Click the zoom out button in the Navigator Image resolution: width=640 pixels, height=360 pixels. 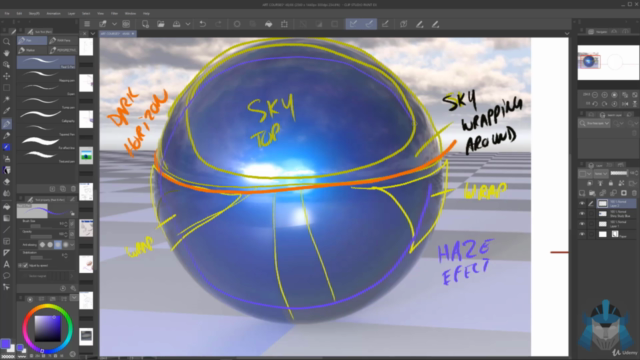pos(595,95)
